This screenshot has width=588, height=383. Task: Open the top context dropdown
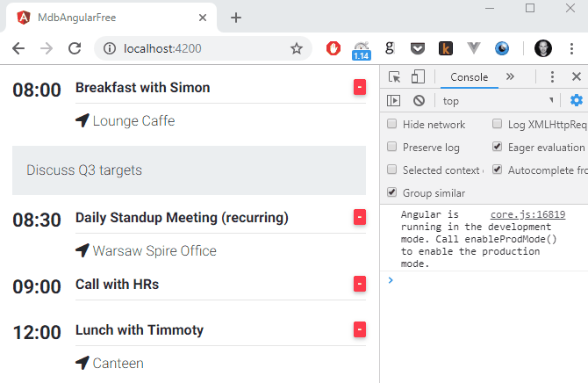[498, 101]
